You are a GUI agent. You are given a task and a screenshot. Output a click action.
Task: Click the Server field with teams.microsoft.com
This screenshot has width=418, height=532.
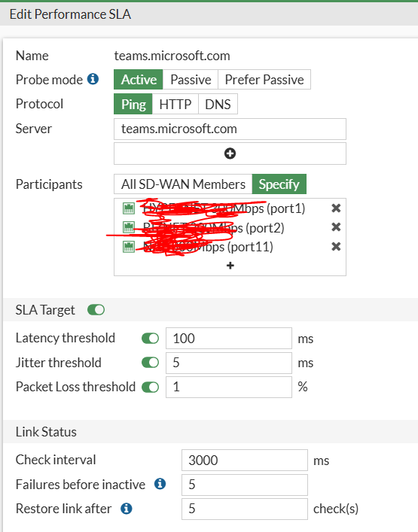pos(230,129)
